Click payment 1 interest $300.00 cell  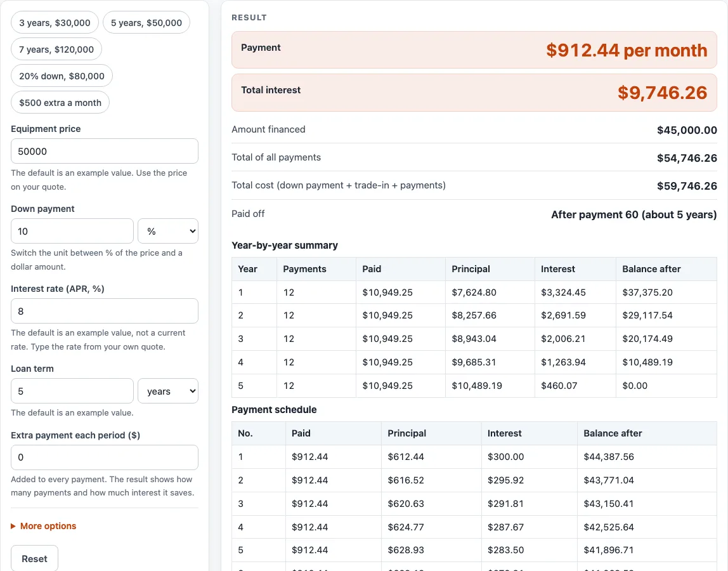point(530,457)
